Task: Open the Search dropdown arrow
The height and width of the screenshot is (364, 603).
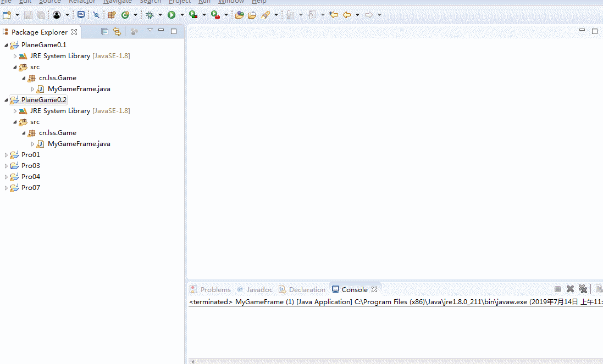Action: [x=276, y=15]
